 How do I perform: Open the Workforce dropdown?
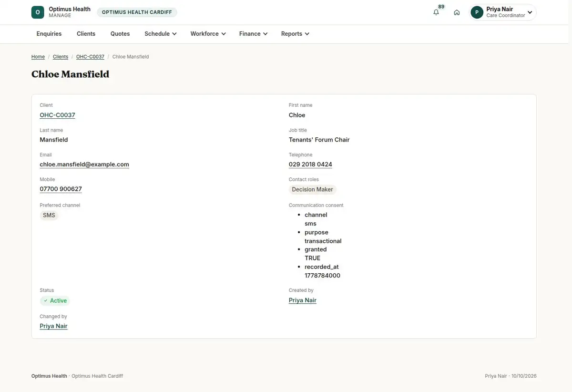coord(208,34)
